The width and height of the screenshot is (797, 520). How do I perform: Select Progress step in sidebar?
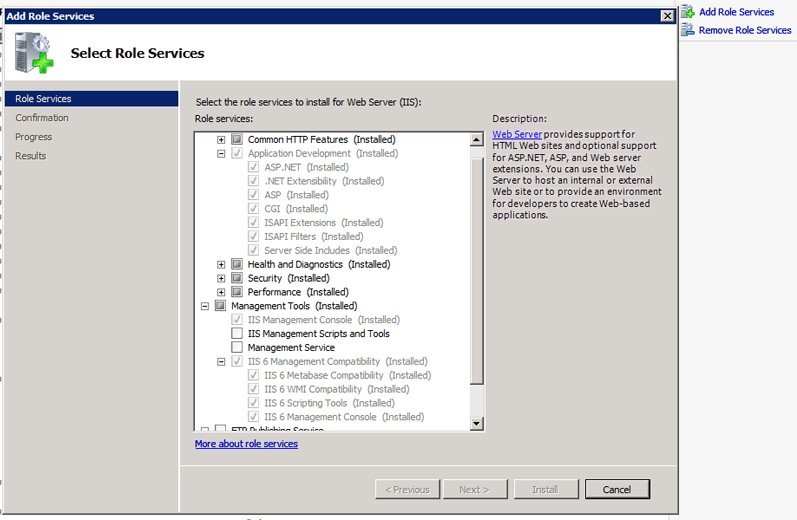34,137
